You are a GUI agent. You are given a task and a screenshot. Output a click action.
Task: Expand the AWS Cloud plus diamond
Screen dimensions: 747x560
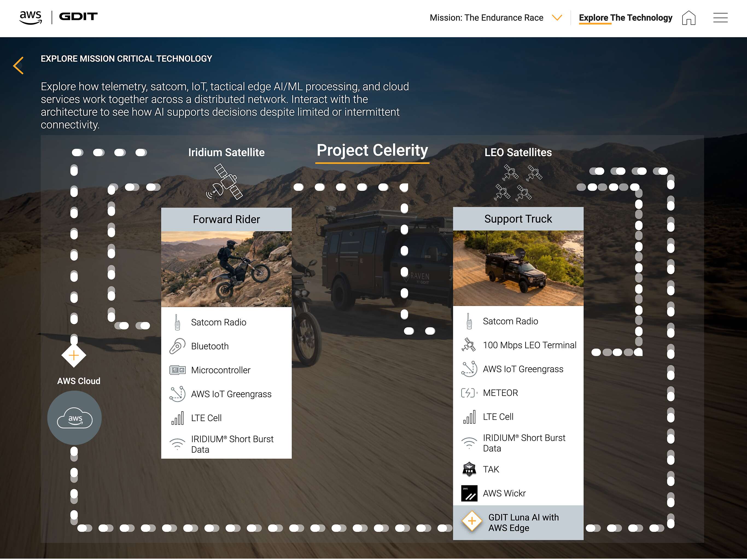tap(74, 355)
